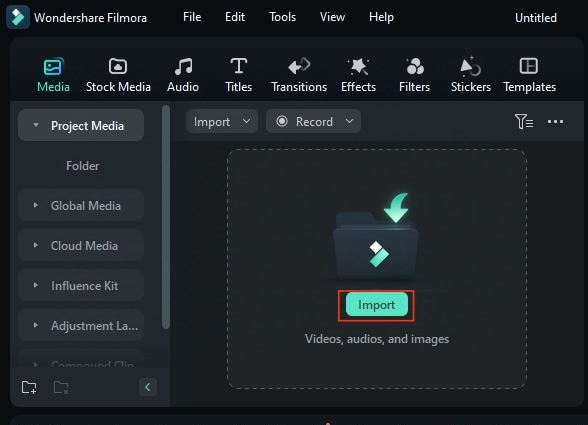Open the three-dots more options menu
Viewport: 588px width, 425px height.
555,122
